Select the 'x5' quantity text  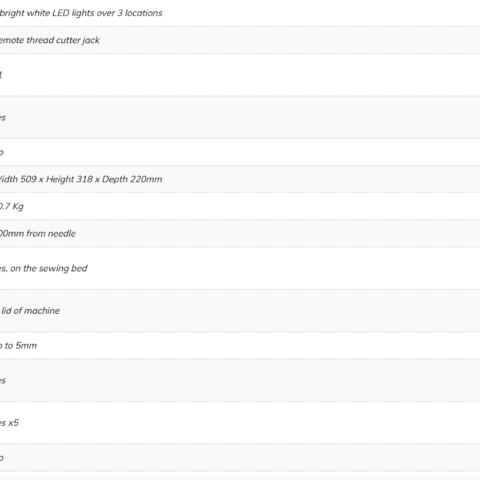pos(14,423)
